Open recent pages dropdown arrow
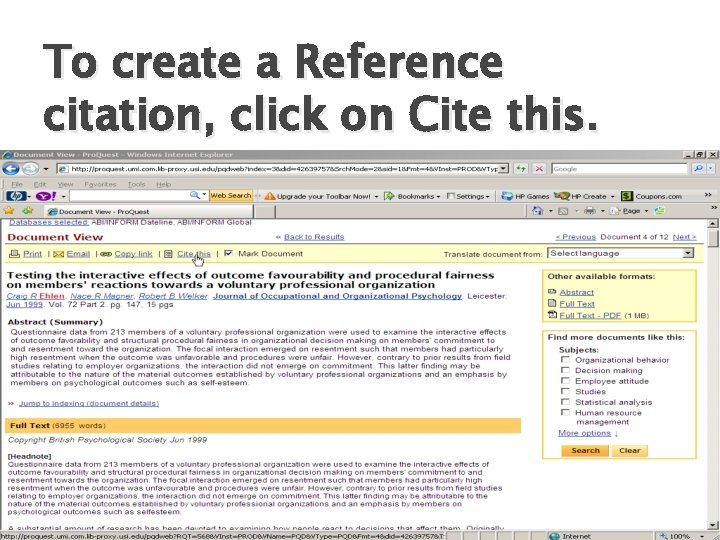Screen dimensions: 720x540 tap(45, 169)
